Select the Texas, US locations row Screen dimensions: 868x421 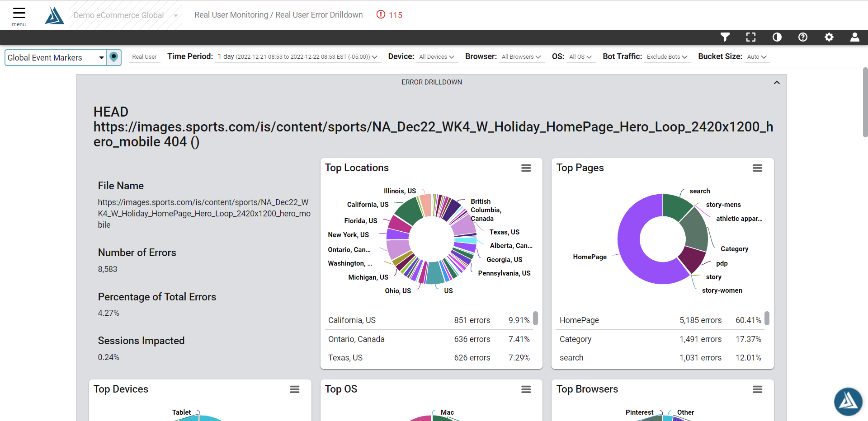point(429,358)
